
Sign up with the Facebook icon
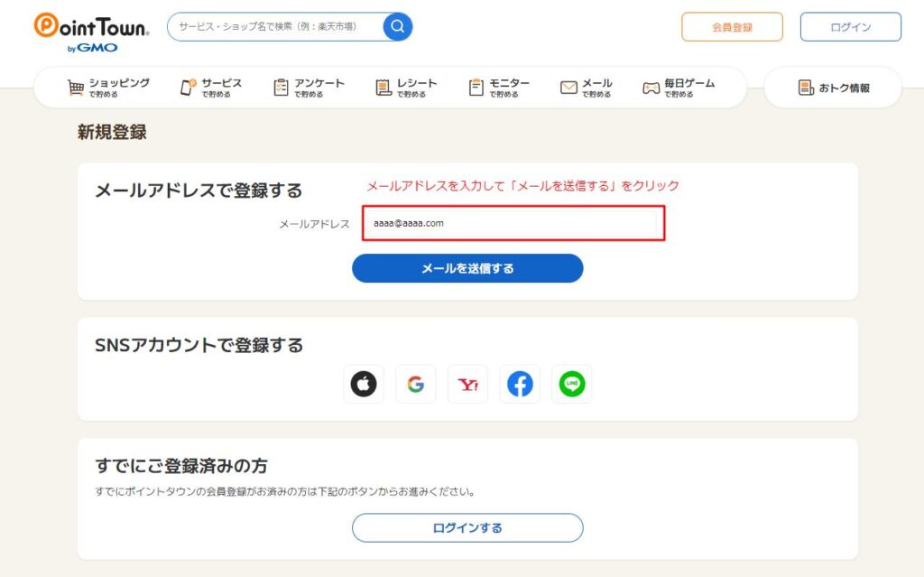pos(520,383)
